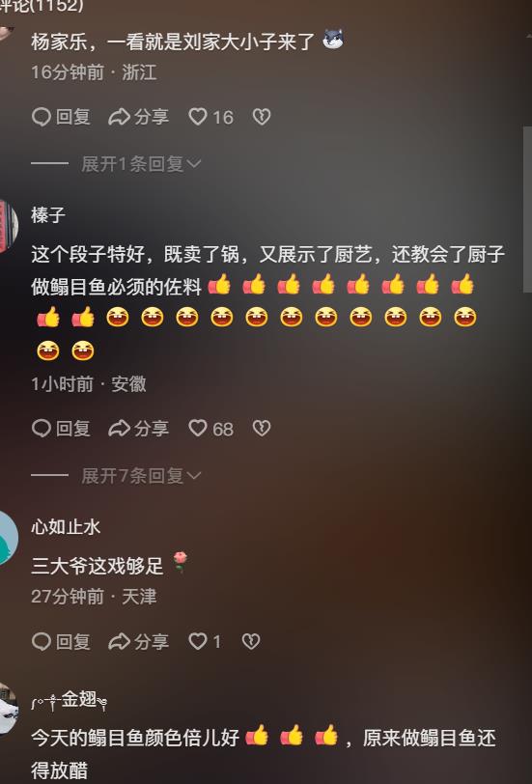
Task: Click the comments panel scrollbar thumb
Action: click(x=527, y=209)
